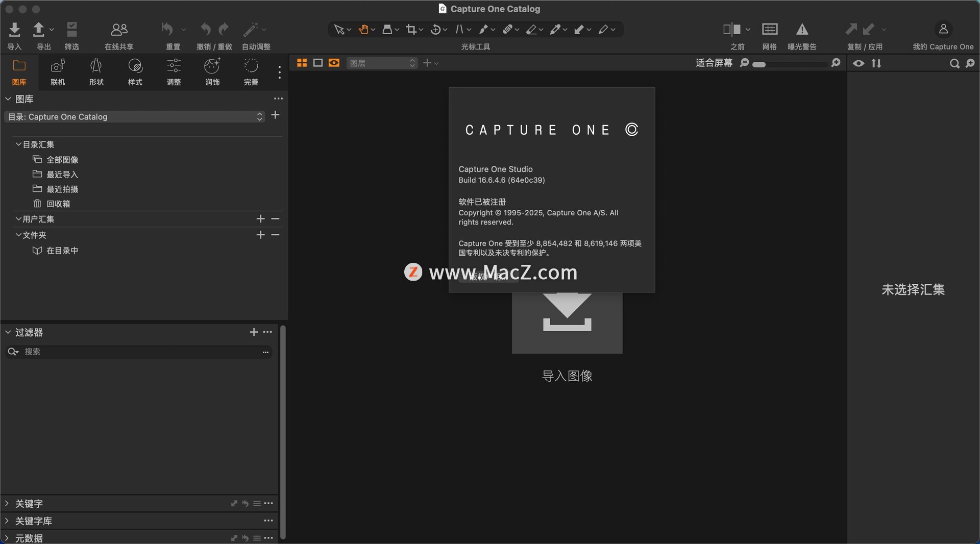Select 在目录中 folder item
980x544 pixels.
[62, 251]
